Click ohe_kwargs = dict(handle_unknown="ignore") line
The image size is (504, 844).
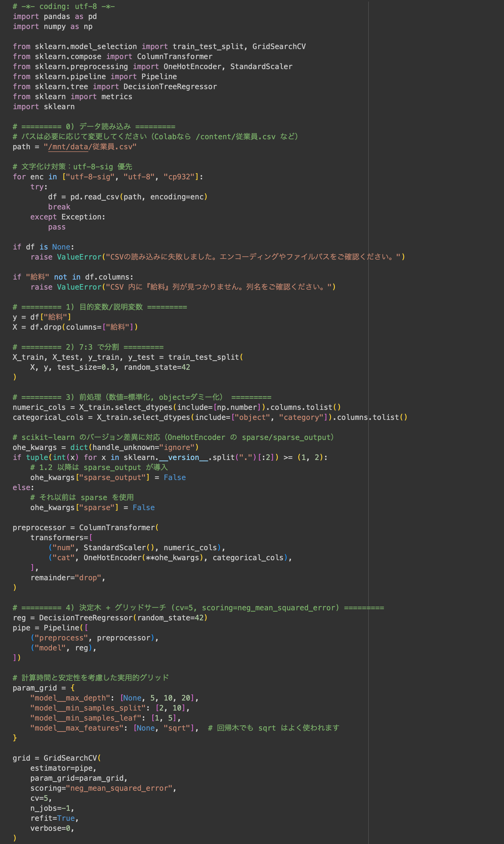[106, 448]
